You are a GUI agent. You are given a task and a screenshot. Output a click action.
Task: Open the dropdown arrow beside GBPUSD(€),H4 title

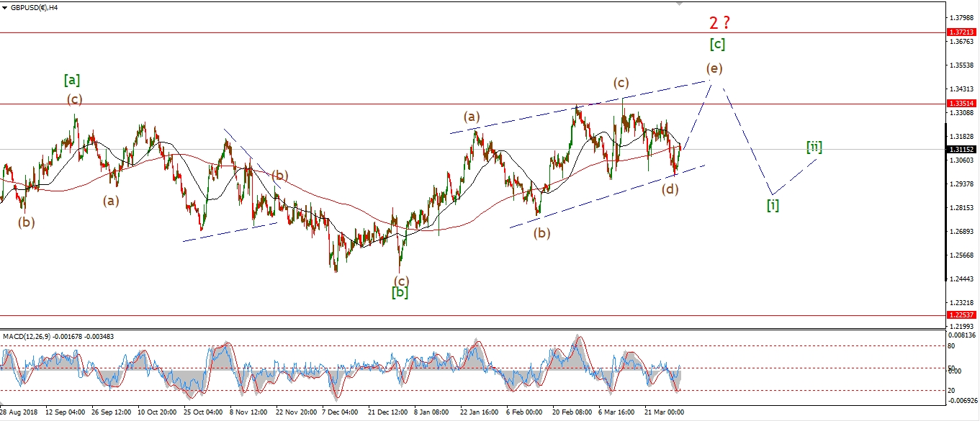[5, 7]
